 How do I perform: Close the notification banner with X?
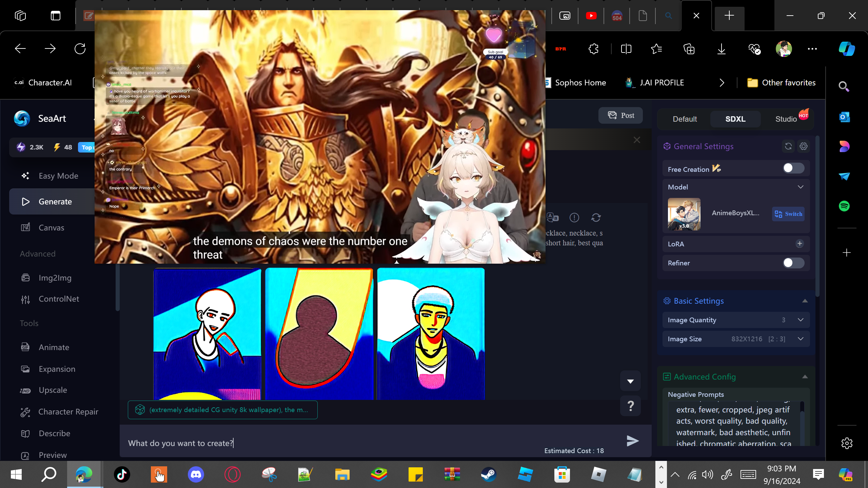(x=637, y=140)
